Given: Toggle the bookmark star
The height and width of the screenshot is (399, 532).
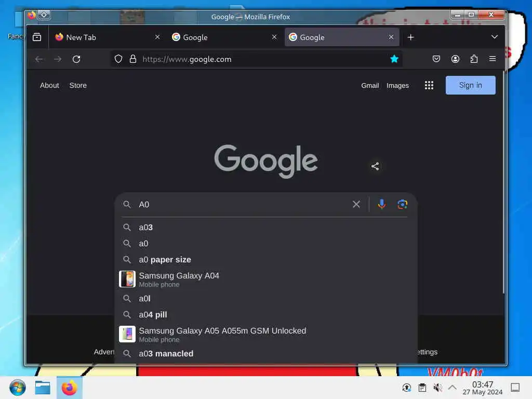Looking at the screenshot, I should click(x=394, y=59).
